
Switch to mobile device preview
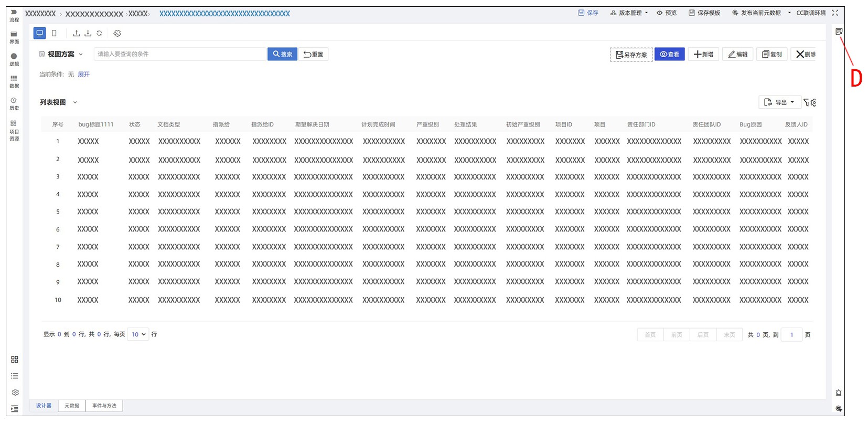tap(54, 33)
